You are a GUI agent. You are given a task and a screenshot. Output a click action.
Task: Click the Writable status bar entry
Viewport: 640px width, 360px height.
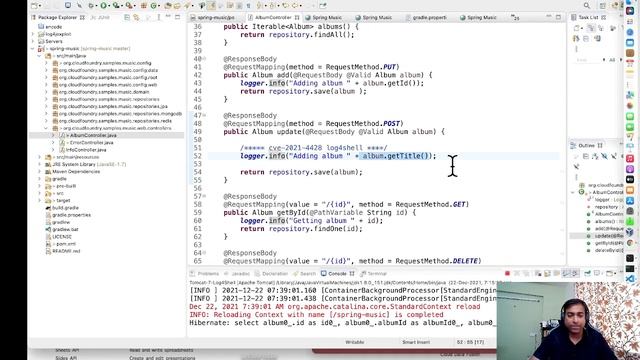click(x=355, y=342)
